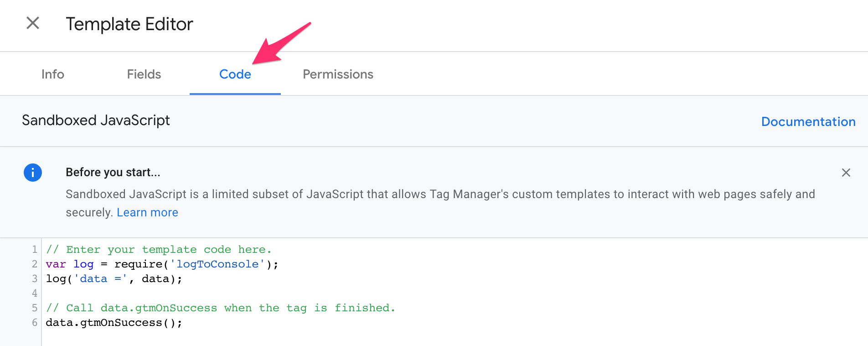Open the Documentation link
Image resolution: width=868 pixels, height=346 pixels.
[808, 121]
